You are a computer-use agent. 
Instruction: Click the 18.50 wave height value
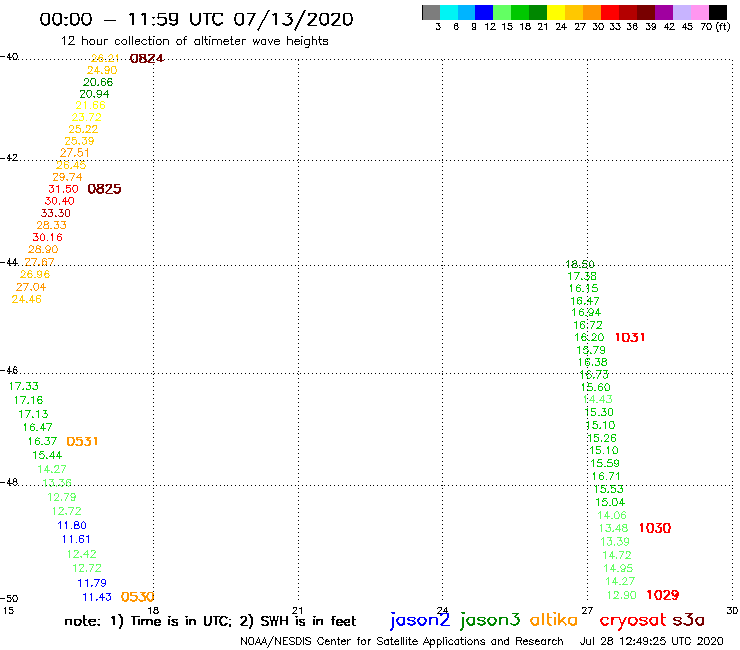coord(580,264)
